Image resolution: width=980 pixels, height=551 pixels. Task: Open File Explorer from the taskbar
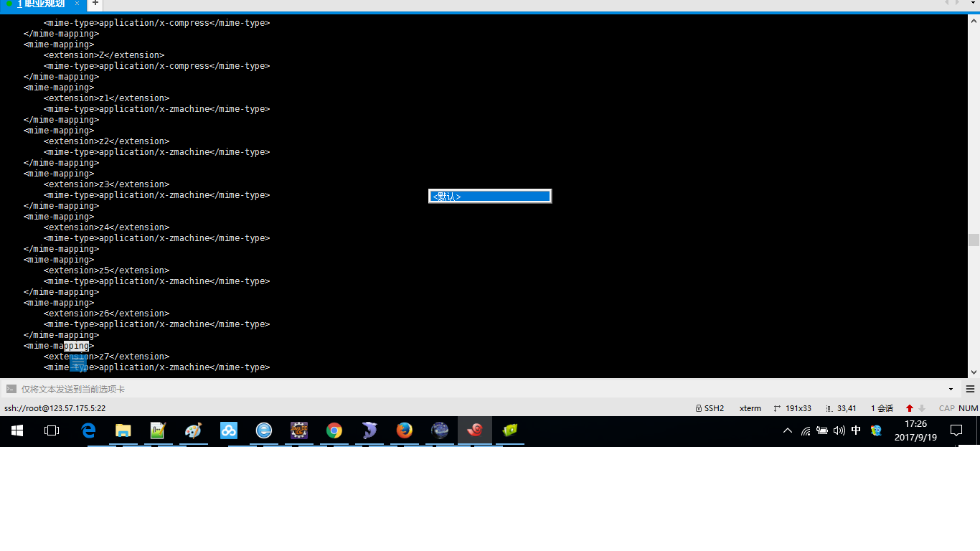click(123, 430)
